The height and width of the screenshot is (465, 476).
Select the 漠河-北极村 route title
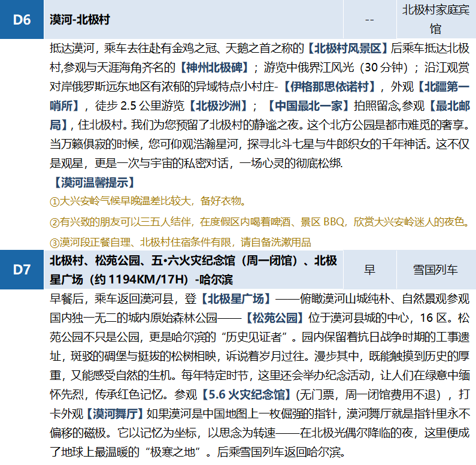[80, 20]
